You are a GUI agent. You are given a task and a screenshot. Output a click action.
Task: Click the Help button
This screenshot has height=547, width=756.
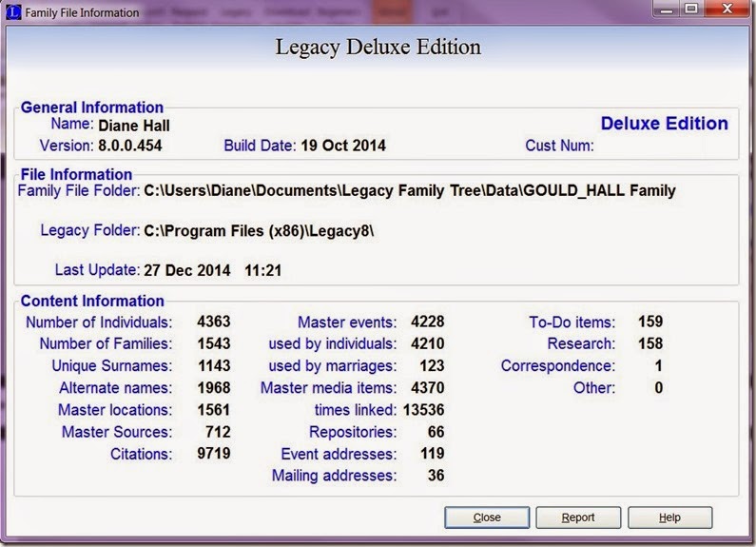click(x=669, y=518)
